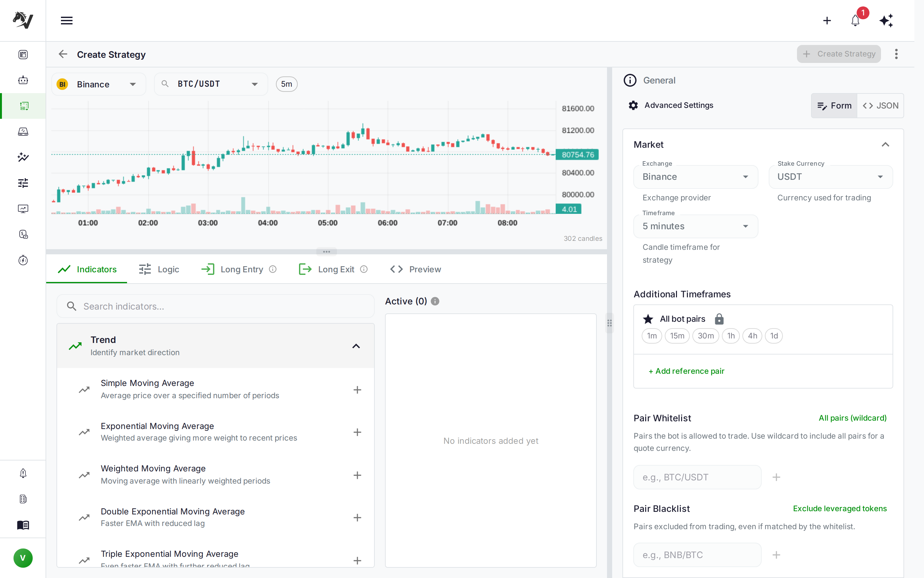Go back with the arrow icon
Viewport: 924px width, 578px height.
[63, 54]
